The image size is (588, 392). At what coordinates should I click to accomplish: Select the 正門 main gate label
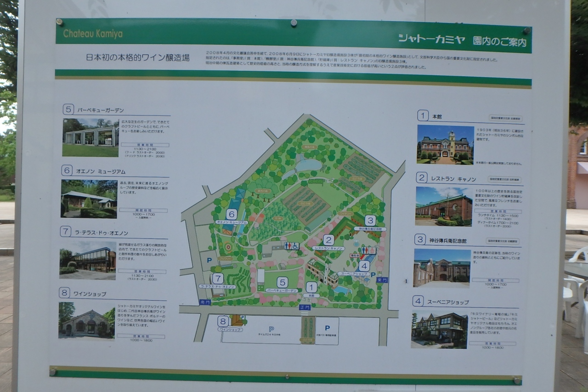point(305,307)
